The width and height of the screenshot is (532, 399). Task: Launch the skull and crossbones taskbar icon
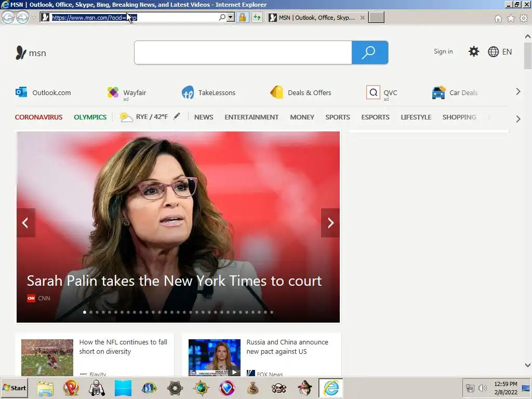tap(279, 388)
